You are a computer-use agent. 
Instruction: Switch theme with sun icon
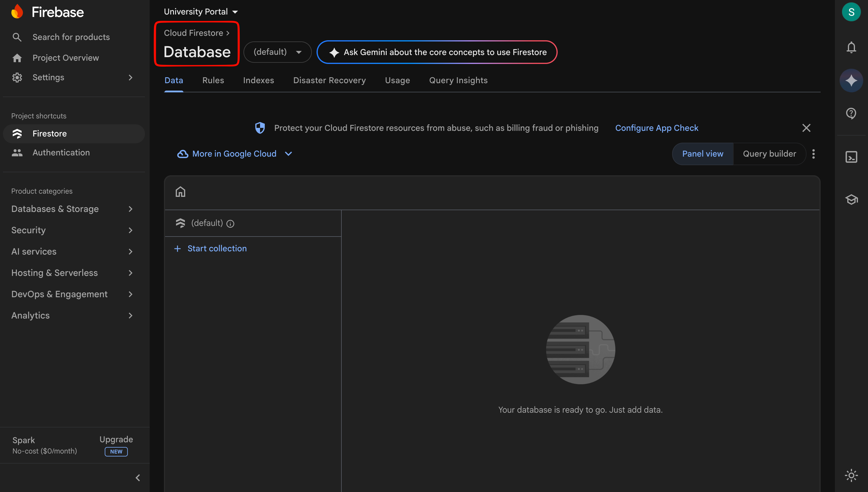[851, 475]
